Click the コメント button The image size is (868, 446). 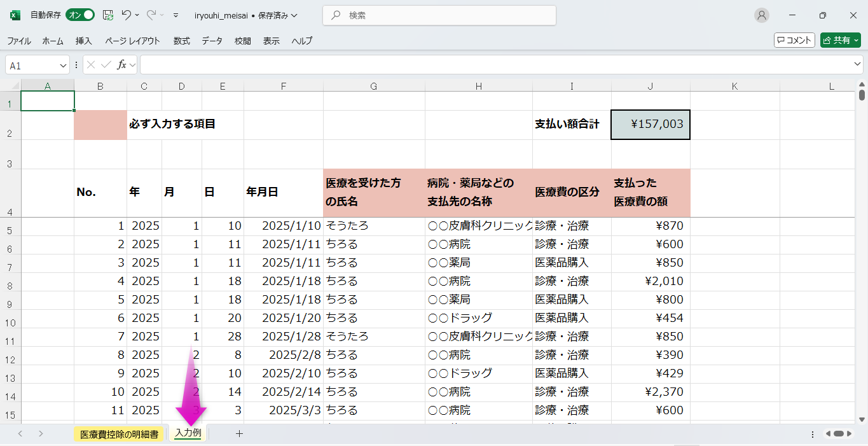tap(794, 40)
